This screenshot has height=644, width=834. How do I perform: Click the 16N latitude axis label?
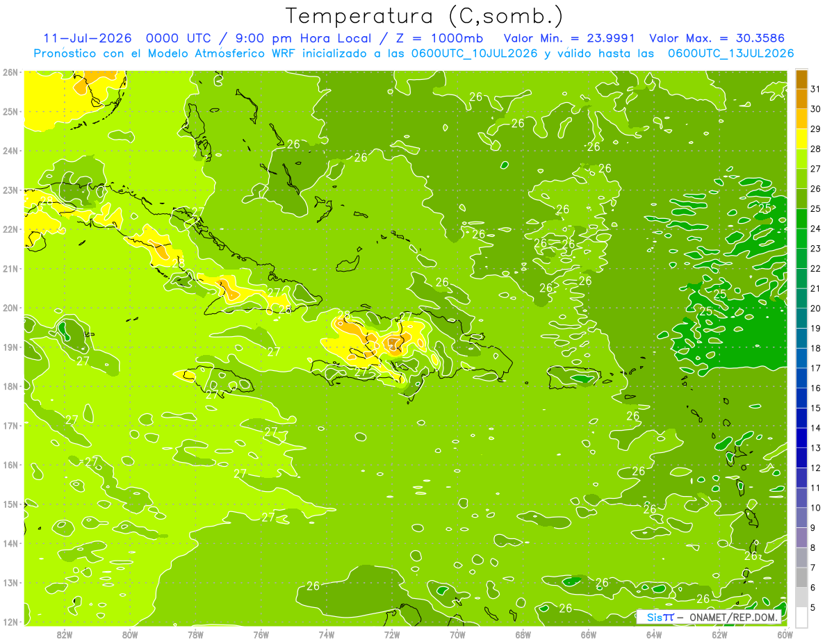(10, 465)
